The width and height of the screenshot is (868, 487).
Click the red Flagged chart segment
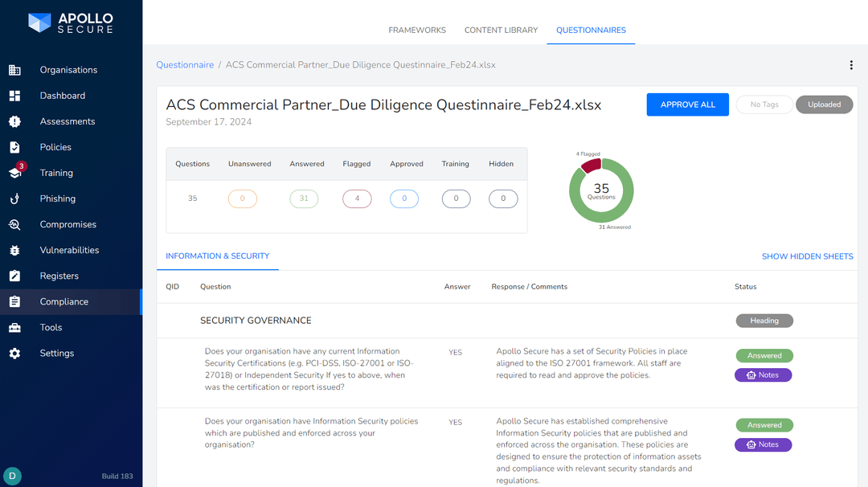[x=592, y=166]
